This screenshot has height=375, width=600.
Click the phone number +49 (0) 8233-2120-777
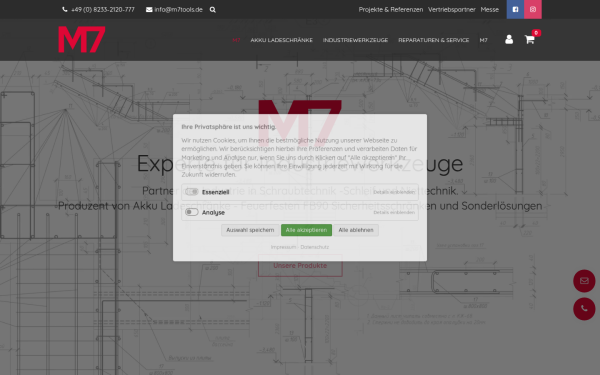pos(103,10)
